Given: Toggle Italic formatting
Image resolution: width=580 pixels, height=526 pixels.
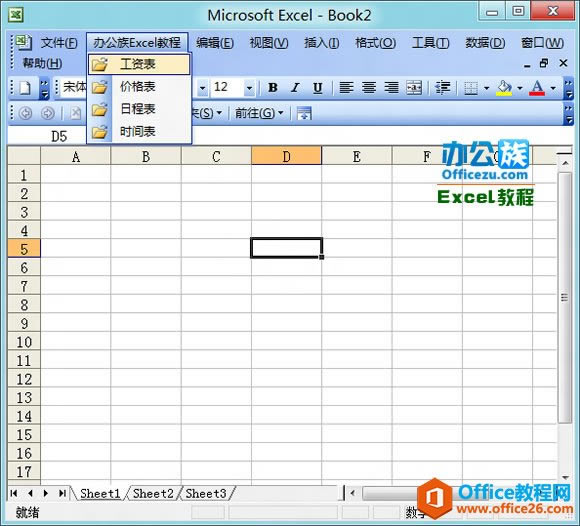Looking at the screenshot, I should (295, 88).
